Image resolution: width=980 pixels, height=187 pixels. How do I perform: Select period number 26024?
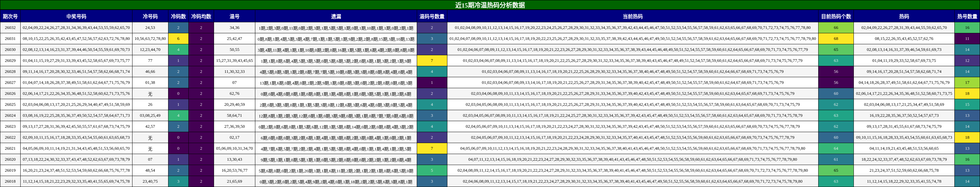(10, 115)
